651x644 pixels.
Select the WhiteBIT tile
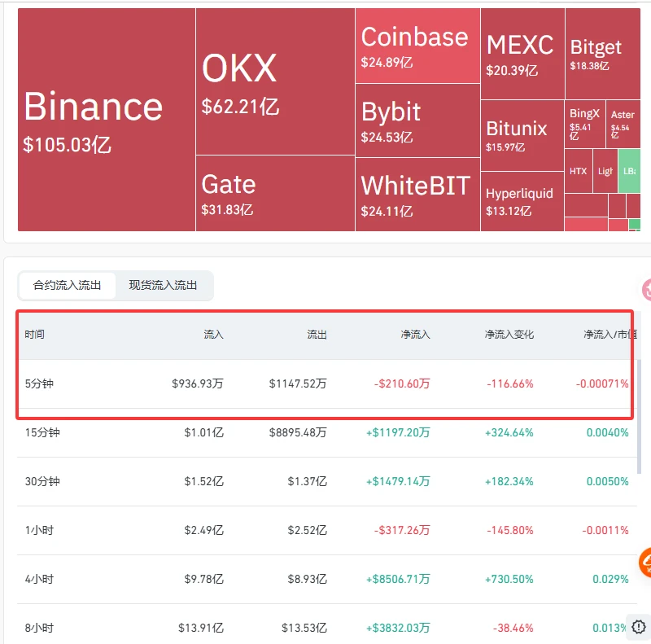tap(417, 195)
